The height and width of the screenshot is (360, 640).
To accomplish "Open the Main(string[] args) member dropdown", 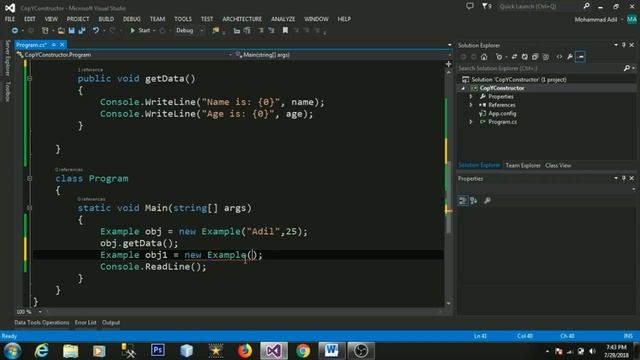I will (342, 55).
